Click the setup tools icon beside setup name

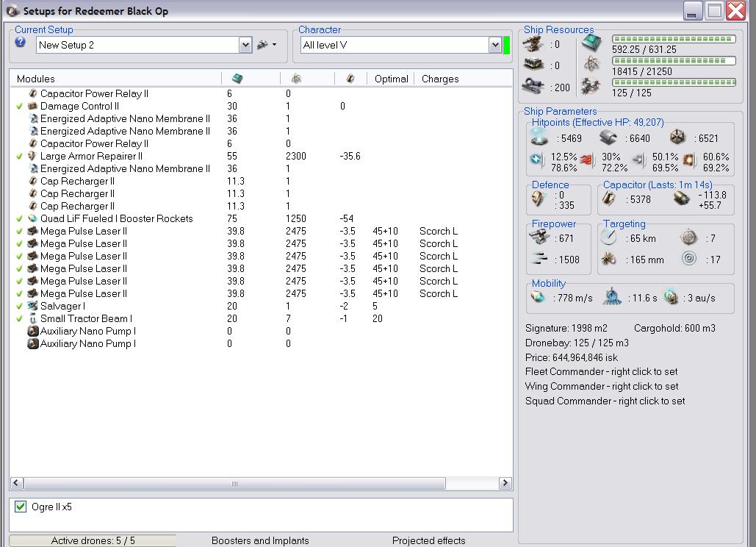point(262,45)
